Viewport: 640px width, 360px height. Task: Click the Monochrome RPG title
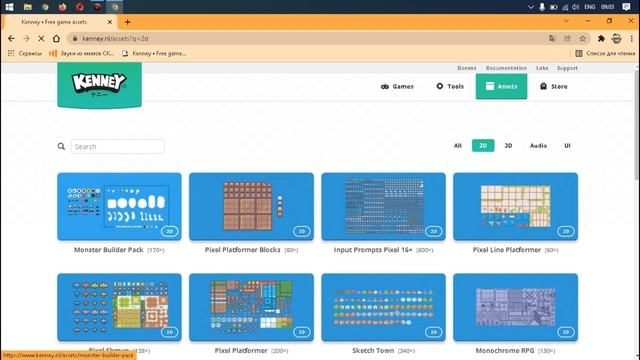point(505,351)
